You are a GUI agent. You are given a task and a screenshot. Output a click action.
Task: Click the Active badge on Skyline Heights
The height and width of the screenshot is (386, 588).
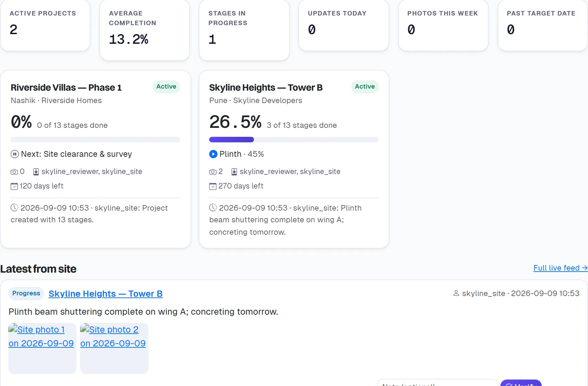point(365,87)
